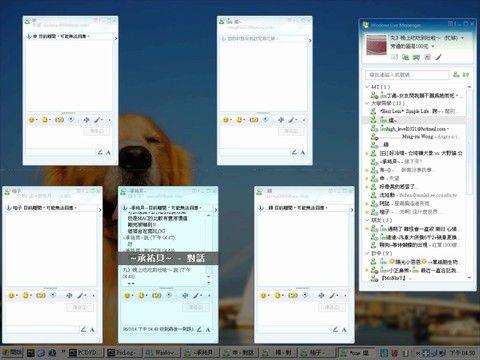Click second icon beside mail in Messenger header

click(405, 57)
